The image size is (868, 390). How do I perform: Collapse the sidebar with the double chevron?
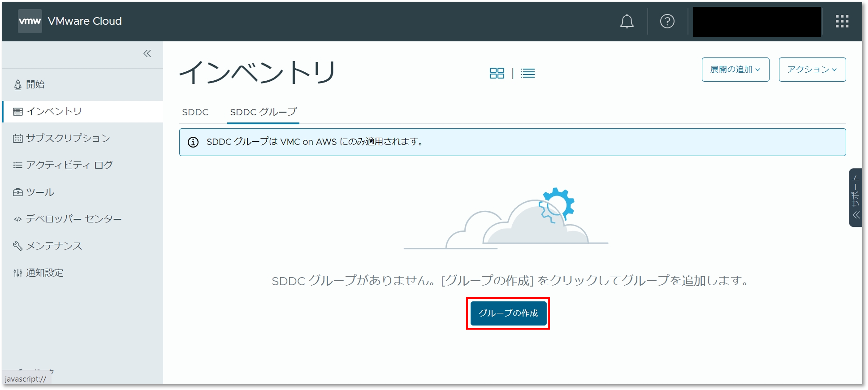point(147,53)
